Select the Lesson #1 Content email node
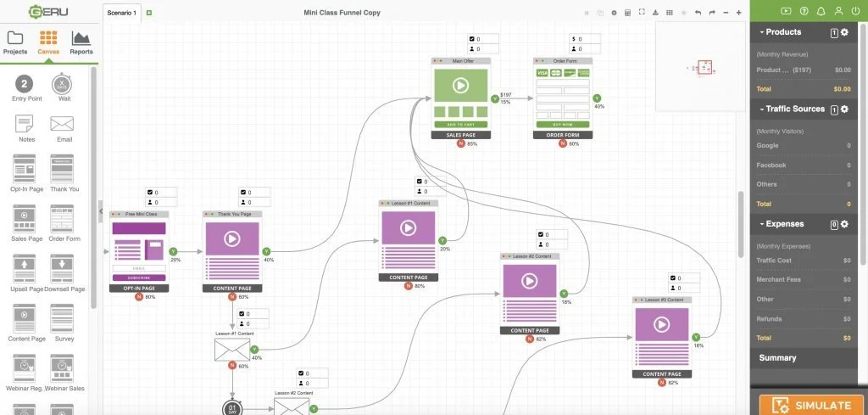868x415 pixels. pos(232,350)
